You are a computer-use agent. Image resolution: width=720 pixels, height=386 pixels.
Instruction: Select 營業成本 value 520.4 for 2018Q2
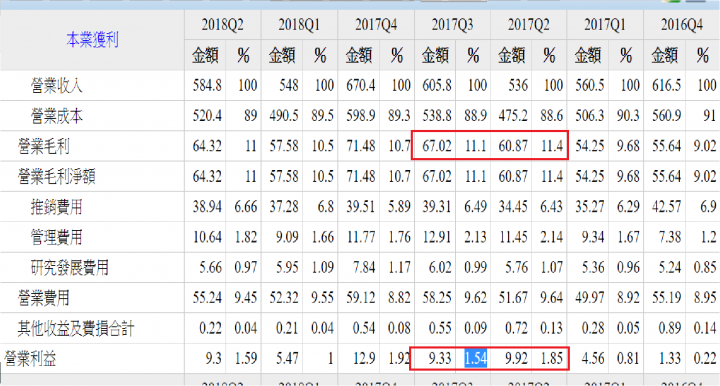[207, 116]
